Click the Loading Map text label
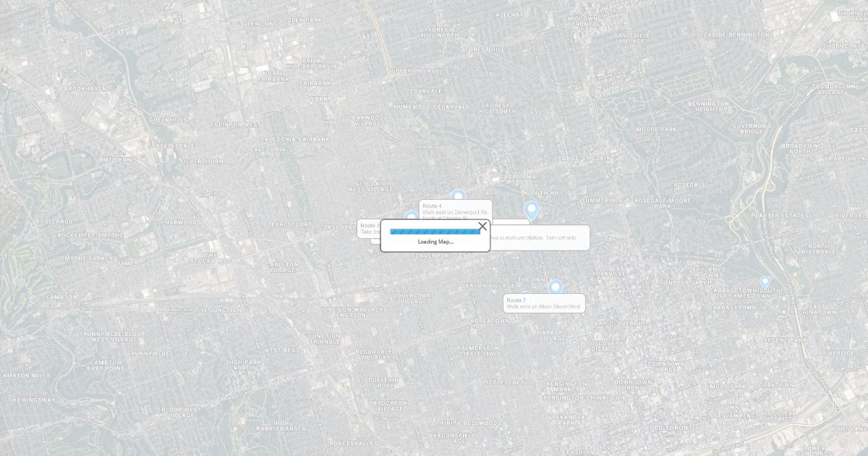 (435, 242)
